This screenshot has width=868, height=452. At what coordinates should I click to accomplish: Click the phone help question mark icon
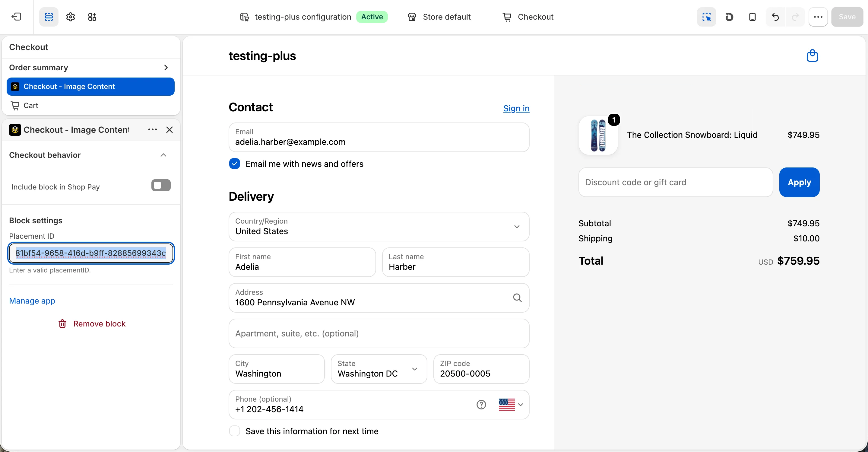pos(481,404)
